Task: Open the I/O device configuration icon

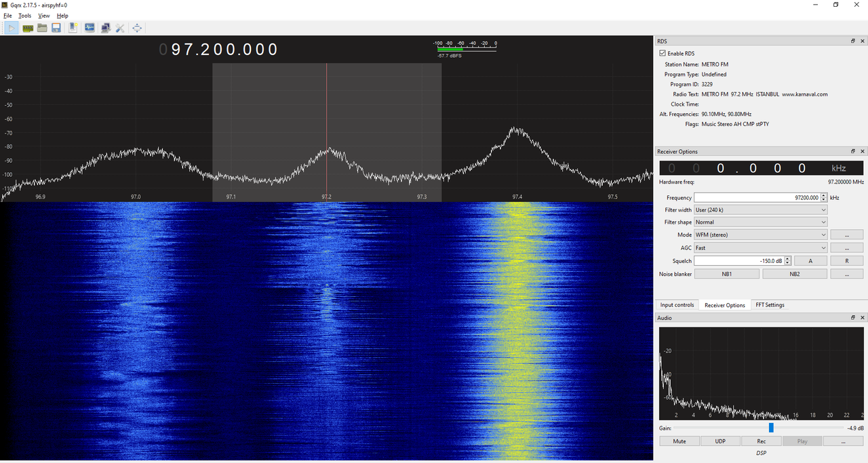Action: coord(28,28)
